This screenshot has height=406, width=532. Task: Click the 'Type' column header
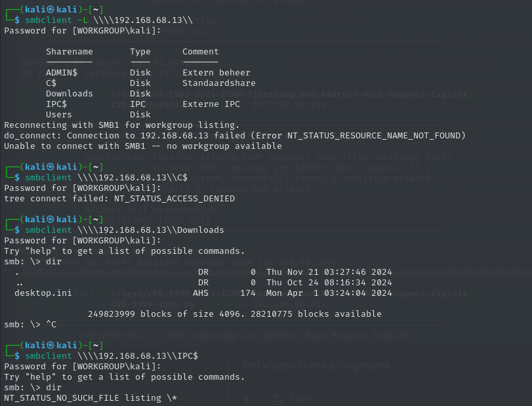(140, 51)
